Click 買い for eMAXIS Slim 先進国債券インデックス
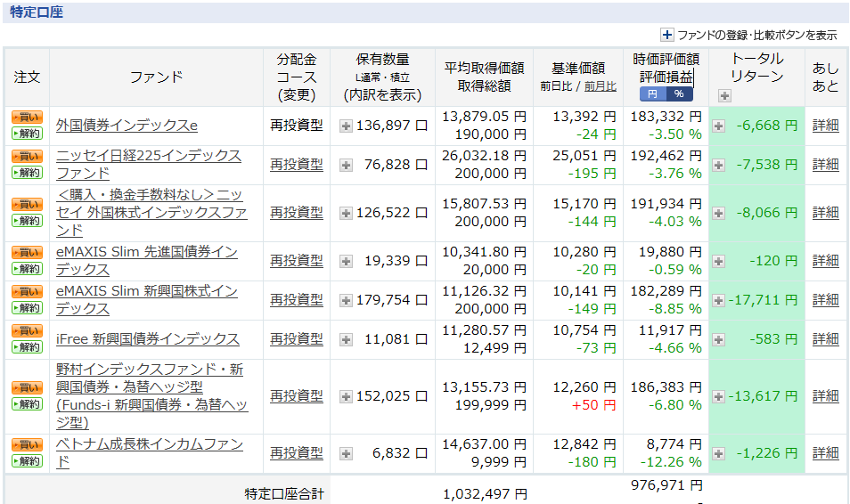The image size is (850, 504). (27, 252)
